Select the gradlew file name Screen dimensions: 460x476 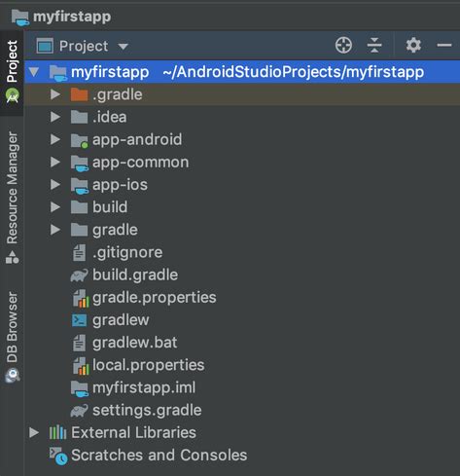tap(121, 320)
